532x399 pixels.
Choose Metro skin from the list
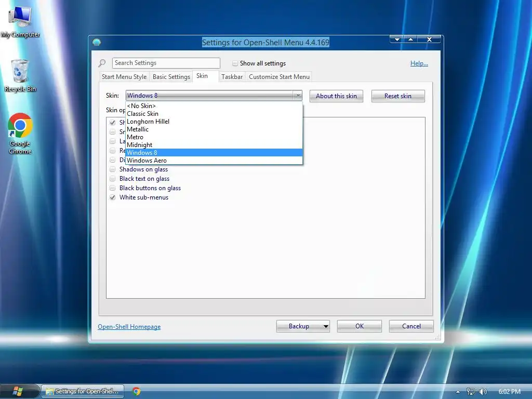214,137
